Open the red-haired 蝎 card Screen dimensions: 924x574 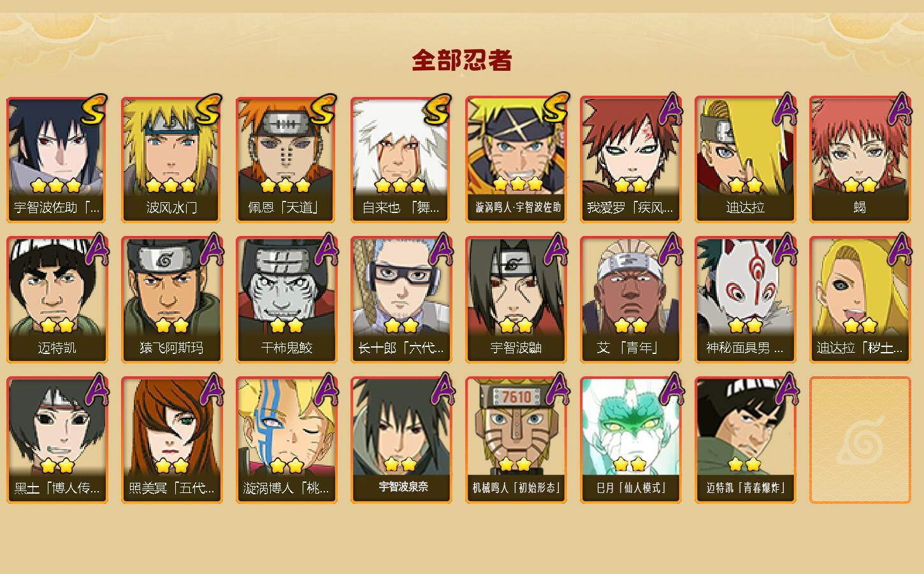pos(860,159)
